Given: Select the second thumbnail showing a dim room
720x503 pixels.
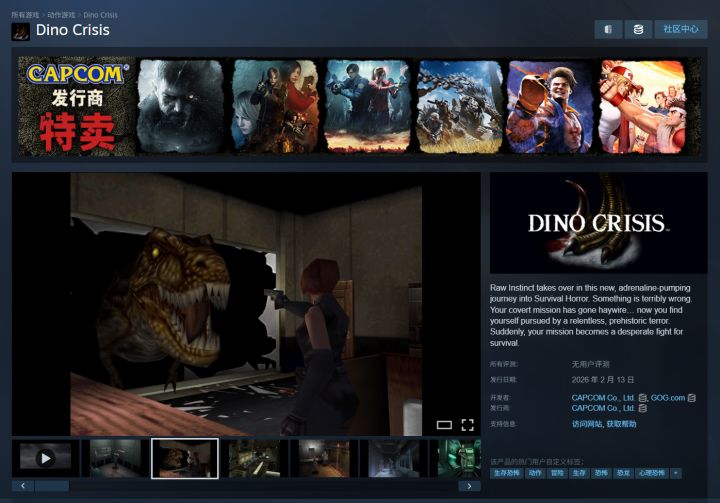Looking at the screenshot, I should point(116,458).
